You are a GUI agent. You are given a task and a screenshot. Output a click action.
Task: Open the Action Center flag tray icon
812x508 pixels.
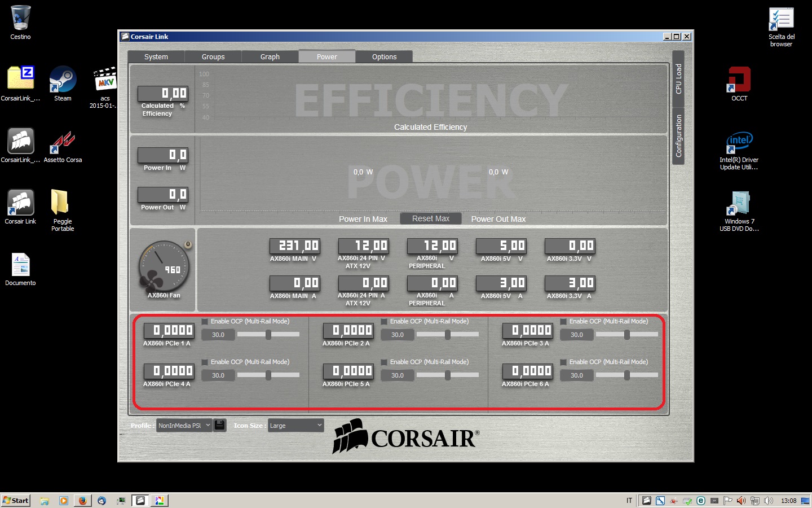pyautogui.click(x=728, y=501)
